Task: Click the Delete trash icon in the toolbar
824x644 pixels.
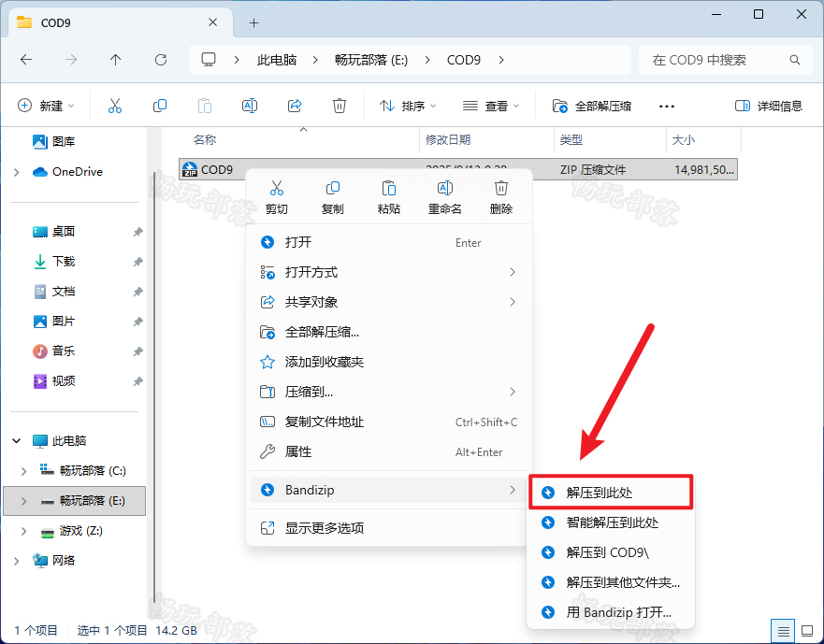Action: pyautogui.click(x=340, y=106)
